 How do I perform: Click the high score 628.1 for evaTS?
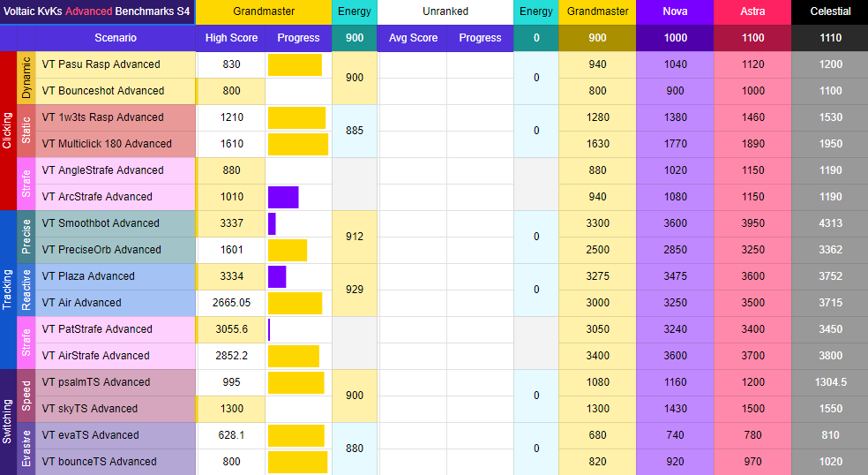[x=231, y=435]
